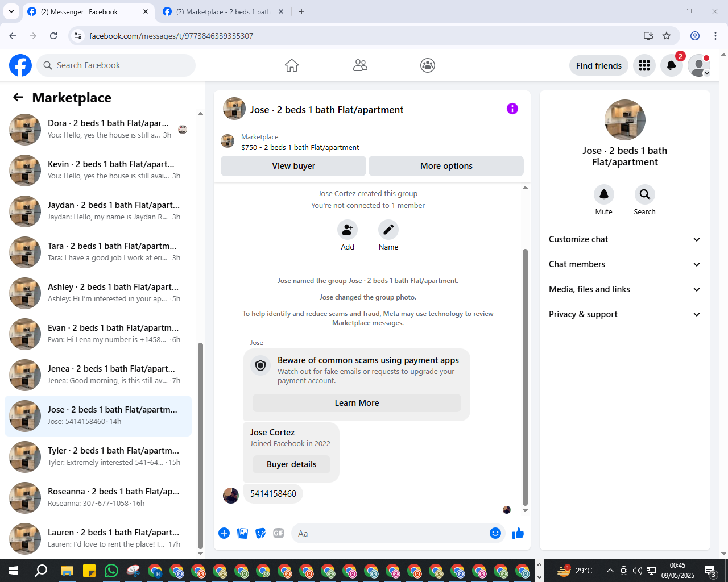The height and width of the screenshot is (582, 728).
Task: Open WhatsApp from the taskbar
Action: 111,571
